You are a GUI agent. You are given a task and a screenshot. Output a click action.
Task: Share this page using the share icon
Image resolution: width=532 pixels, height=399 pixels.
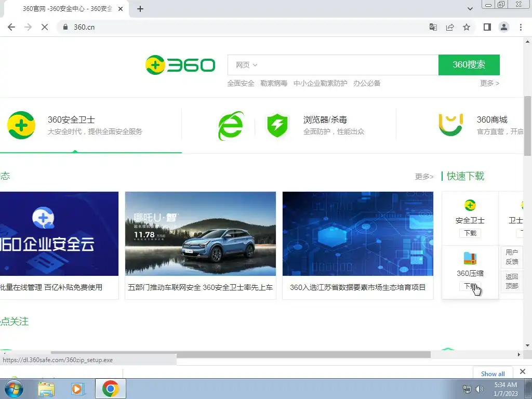coord(450,27)
